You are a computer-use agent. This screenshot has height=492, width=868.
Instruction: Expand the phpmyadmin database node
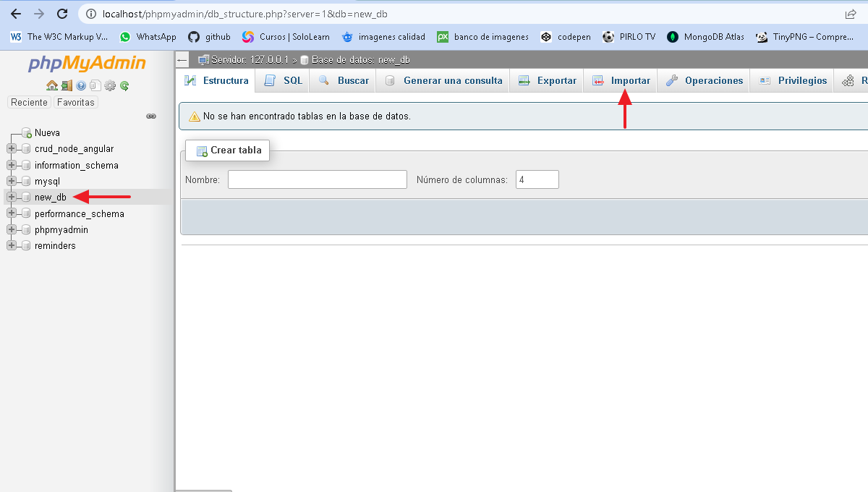(10, 229)
